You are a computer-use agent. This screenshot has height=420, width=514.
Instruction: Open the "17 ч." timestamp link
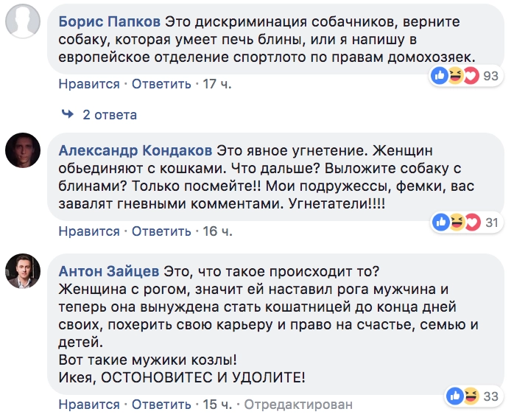(x=216, y=84)
